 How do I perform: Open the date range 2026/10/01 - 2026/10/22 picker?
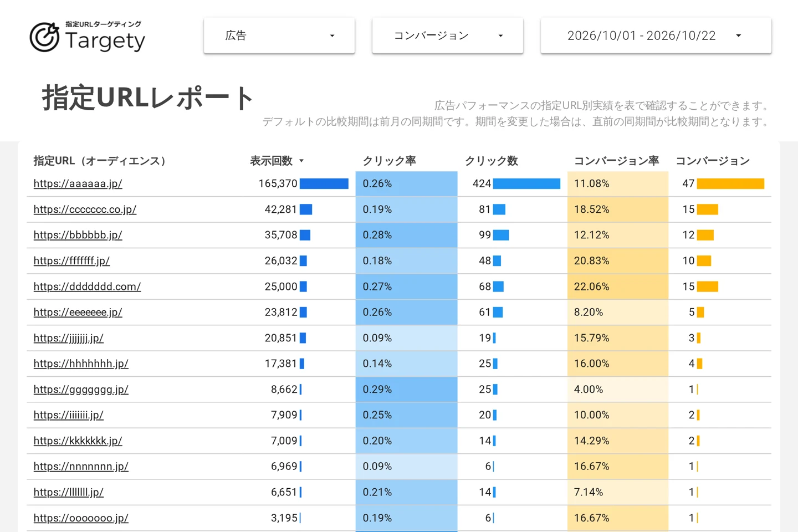656,35
